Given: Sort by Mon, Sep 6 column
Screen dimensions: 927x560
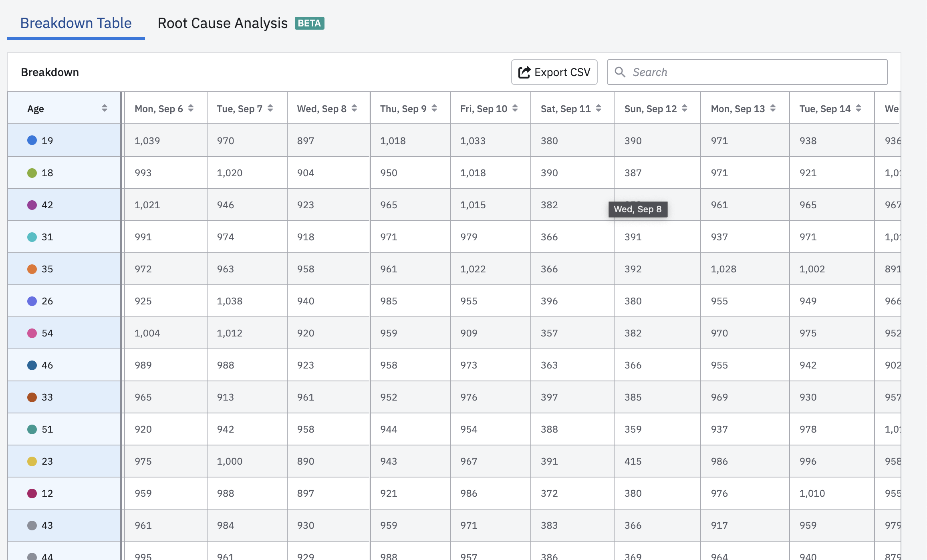Looking at the screenshot, I should pos(191,108).
